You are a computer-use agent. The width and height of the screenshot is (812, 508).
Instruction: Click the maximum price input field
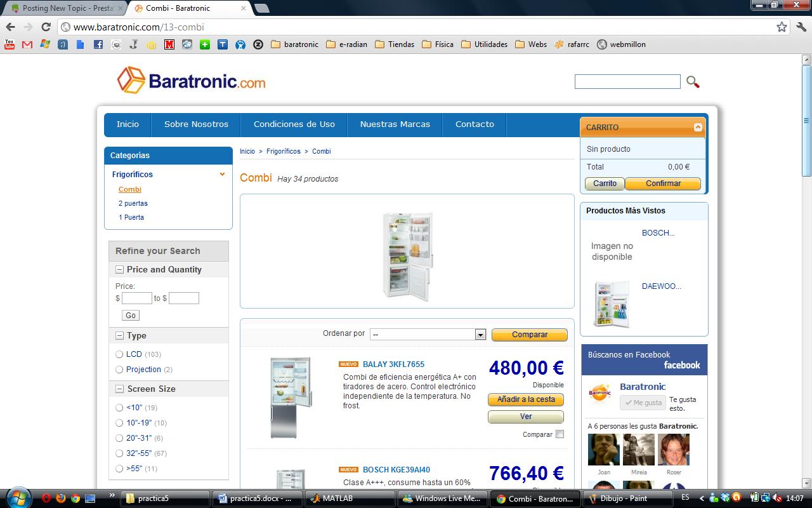184,298
